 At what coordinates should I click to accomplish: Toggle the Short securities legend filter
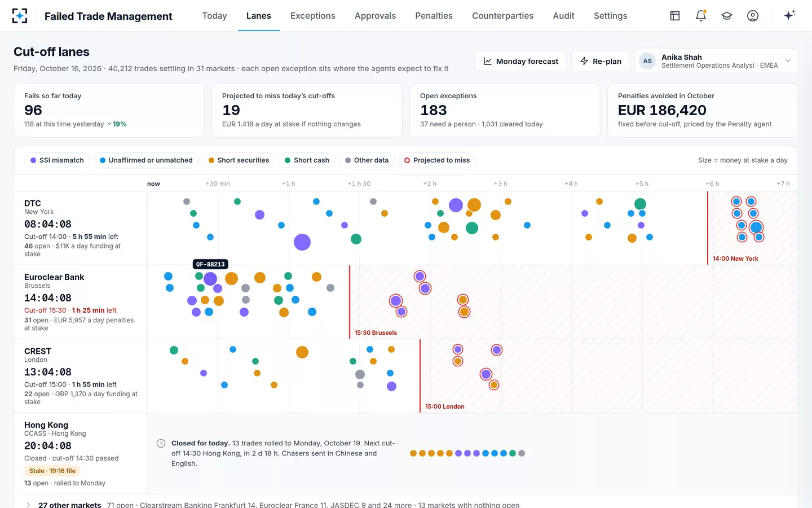(239, 160)
